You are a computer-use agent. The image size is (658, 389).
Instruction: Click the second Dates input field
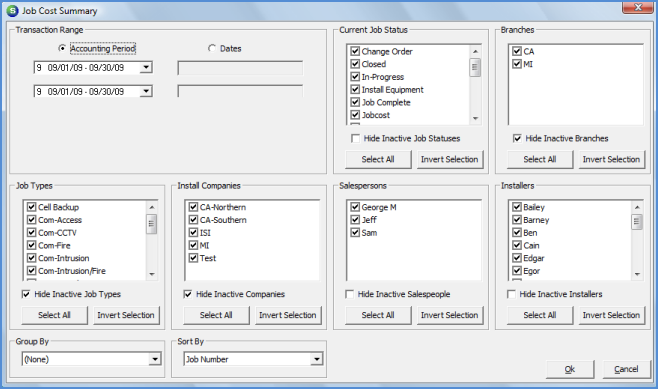(x=240, y=91)
